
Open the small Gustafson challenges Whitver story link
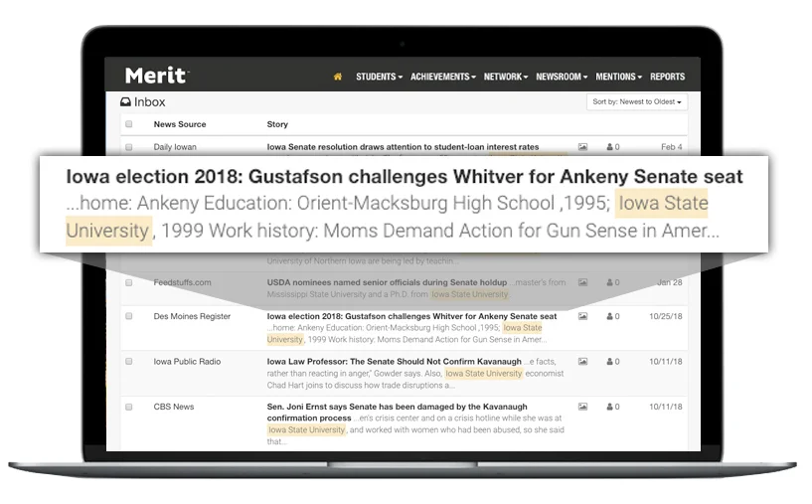(x=411, y=316)
